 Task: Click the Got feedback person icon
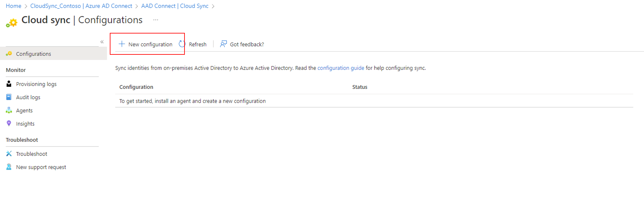point(223,44)
